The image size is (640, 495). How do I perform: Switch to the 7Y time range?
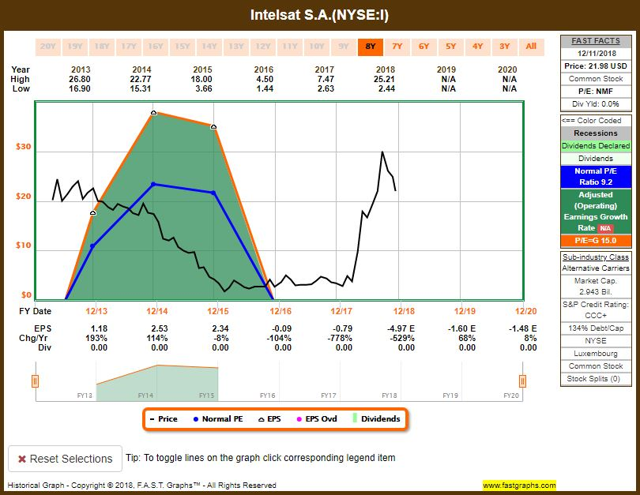click(397, 47)
